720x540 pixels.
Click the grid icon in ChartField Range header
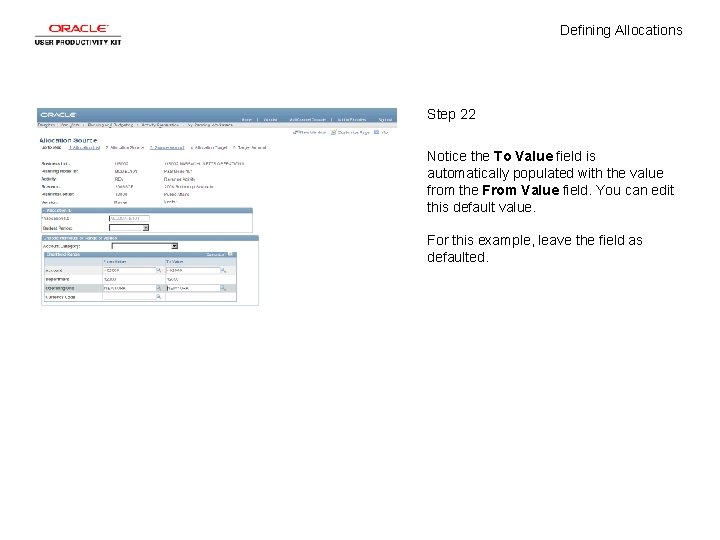(231, 254)
